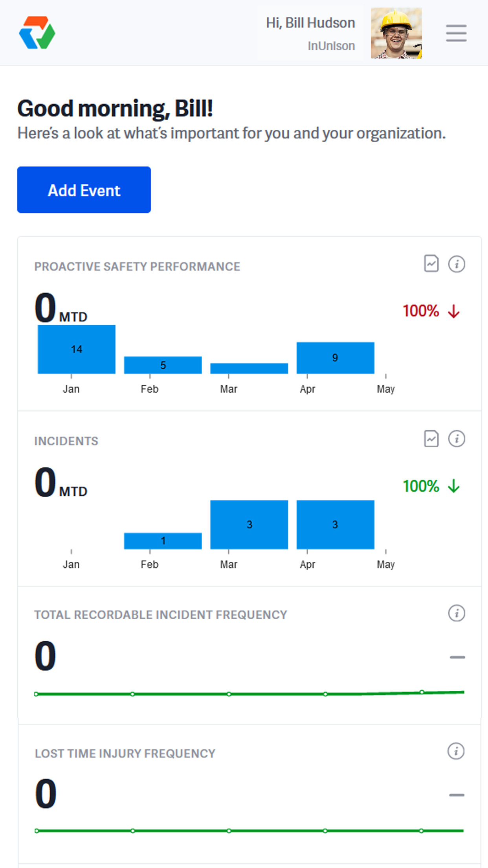Click the Hi, Bill Hudson user name
The width and height of the screenshot is (488, 868).
(x=310, y=23)
